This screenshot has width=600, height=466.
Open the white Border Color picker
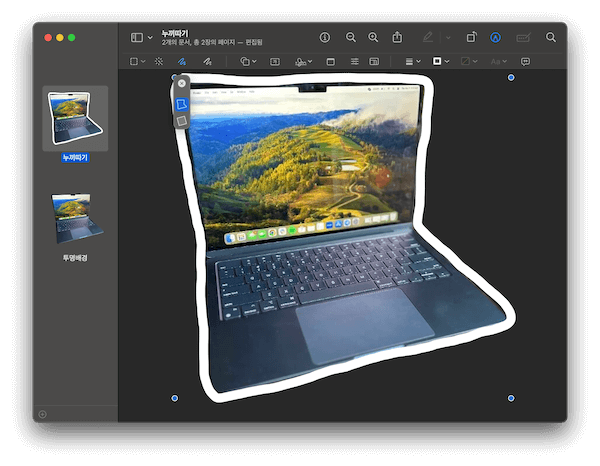pos(441,61)
